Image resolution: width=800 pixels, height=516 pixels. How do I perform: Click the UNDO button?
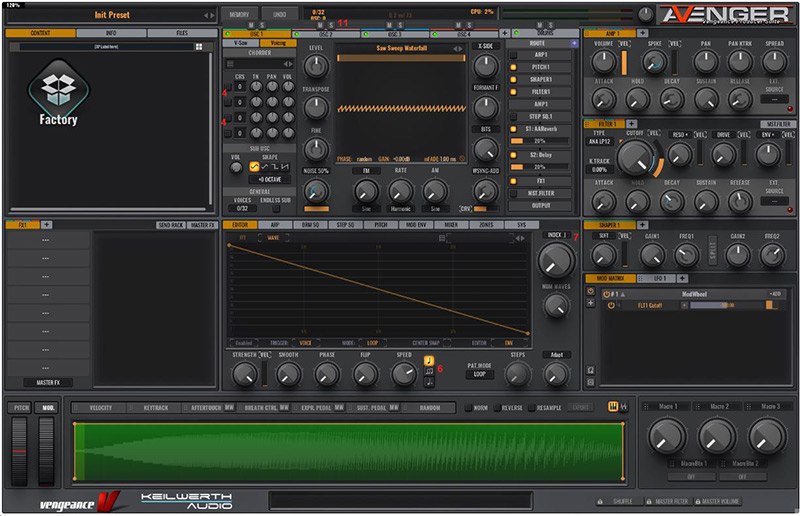281,15
